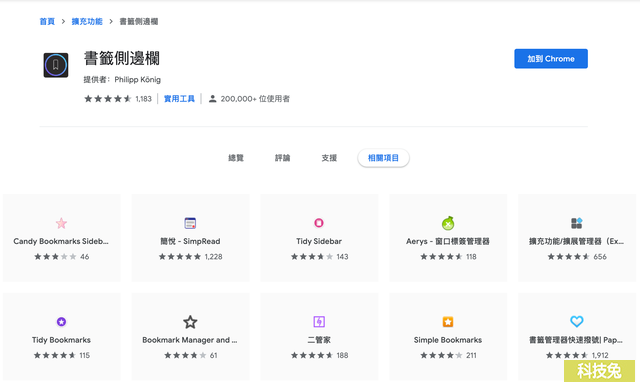Click the five-star rating of 書籤側邊欄

(x=108, y=99)
